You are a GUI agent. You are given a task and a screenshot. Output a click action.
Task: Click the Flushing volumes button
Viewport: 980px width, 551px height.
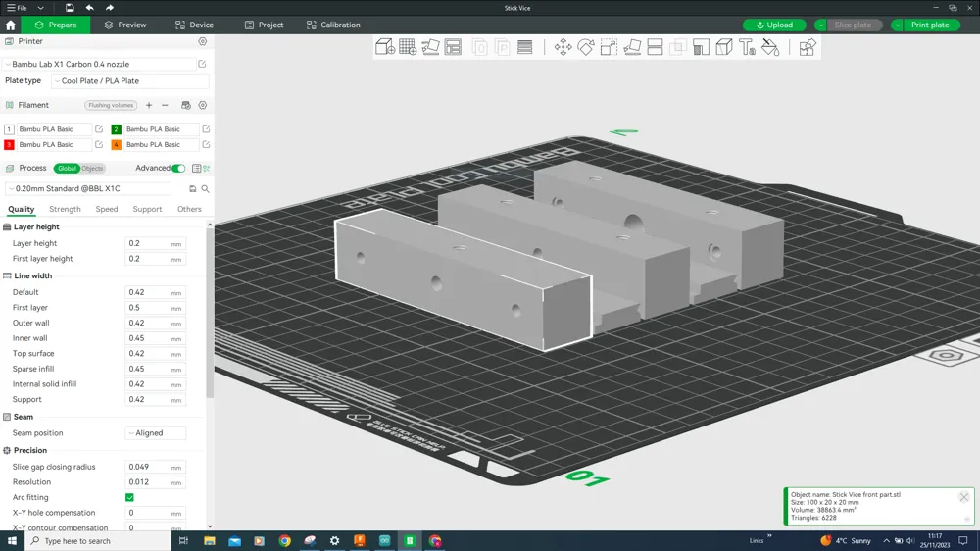coord(111,105)
